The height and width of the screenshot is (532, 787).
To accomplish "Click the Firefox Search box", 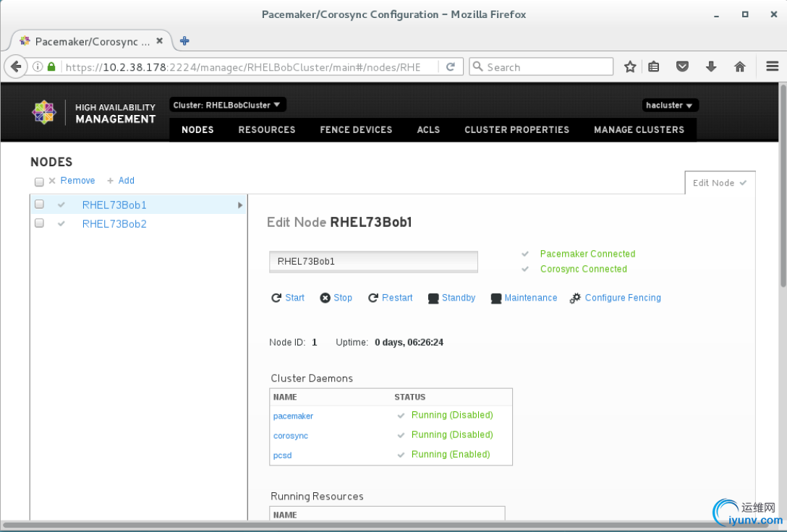I will (541, 66).
